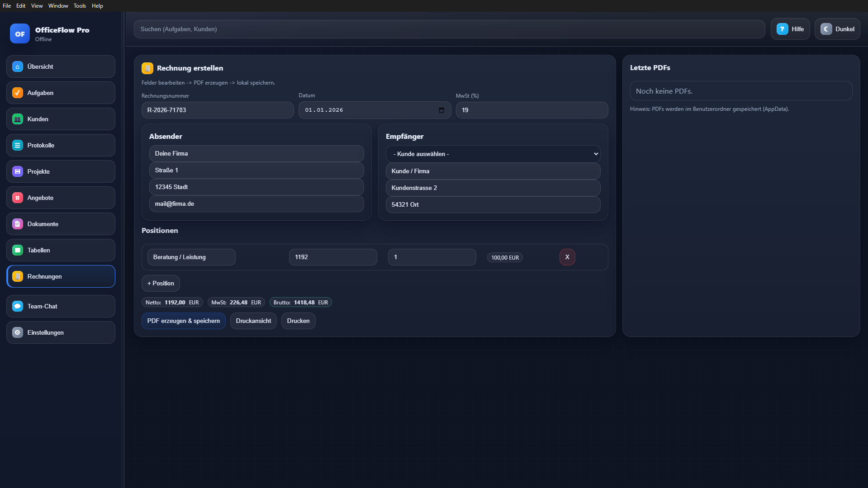Click the position price field showing 1192
This screenshot has width=868, height=488.
point(333,257)
